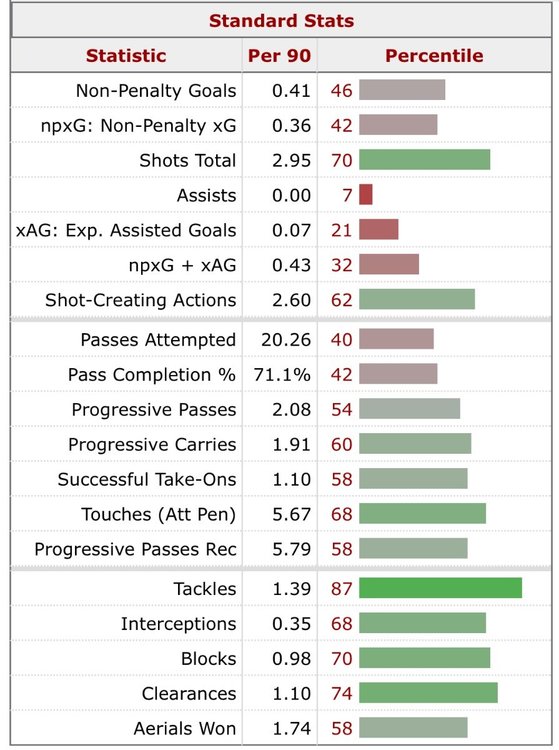Select the xAG: Exp. Assisted Goals label
Viewport: 559px width, 750px height.
pyautogui.click(x=126, y=230)
